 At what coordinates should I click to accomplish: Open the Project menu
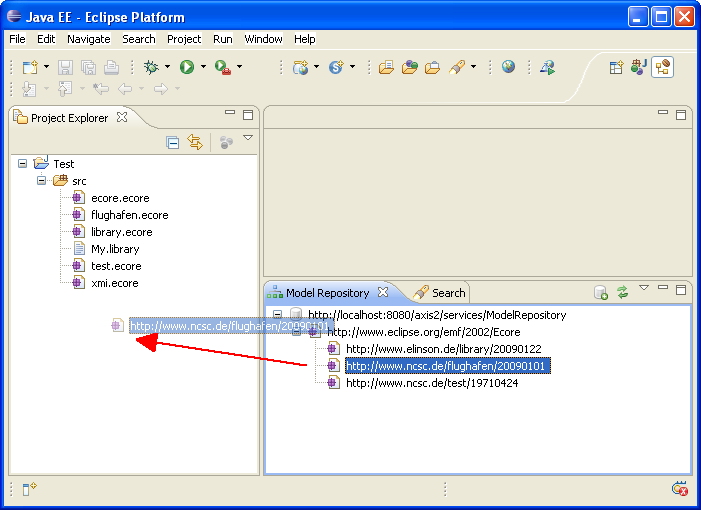184,39
